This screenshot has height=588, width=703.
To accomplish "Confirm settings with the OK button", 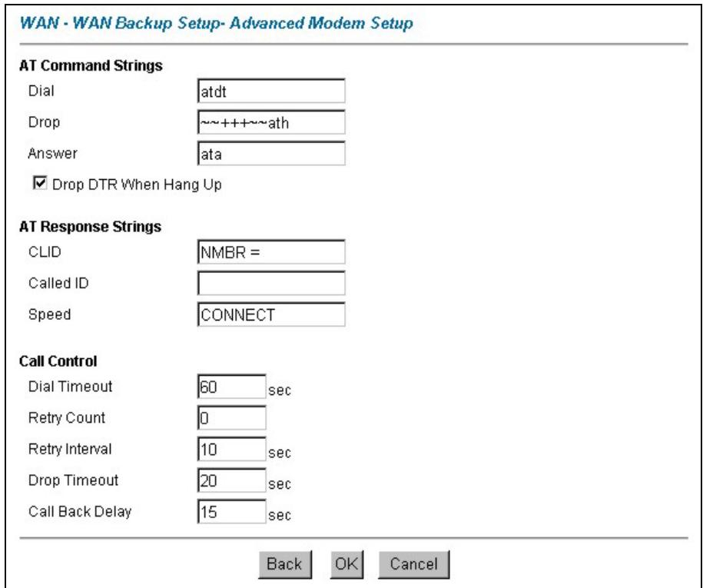I will (x=347, y=564).
